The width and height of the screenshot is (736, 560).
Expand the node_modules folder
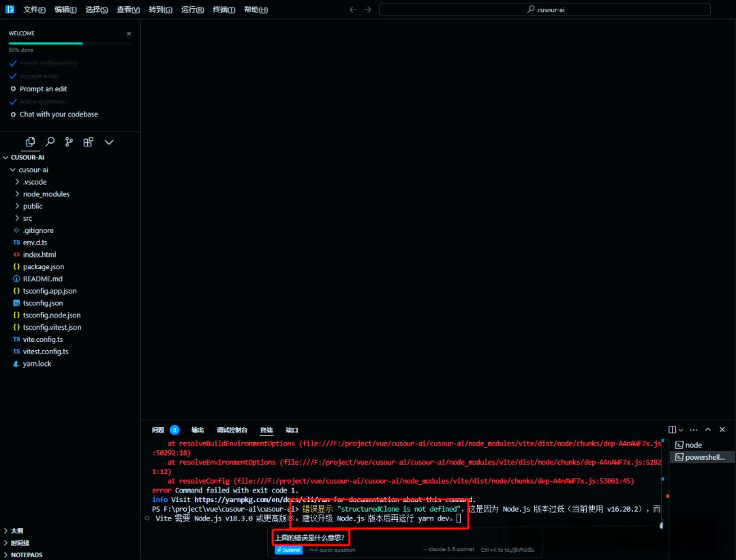(46, 194)
